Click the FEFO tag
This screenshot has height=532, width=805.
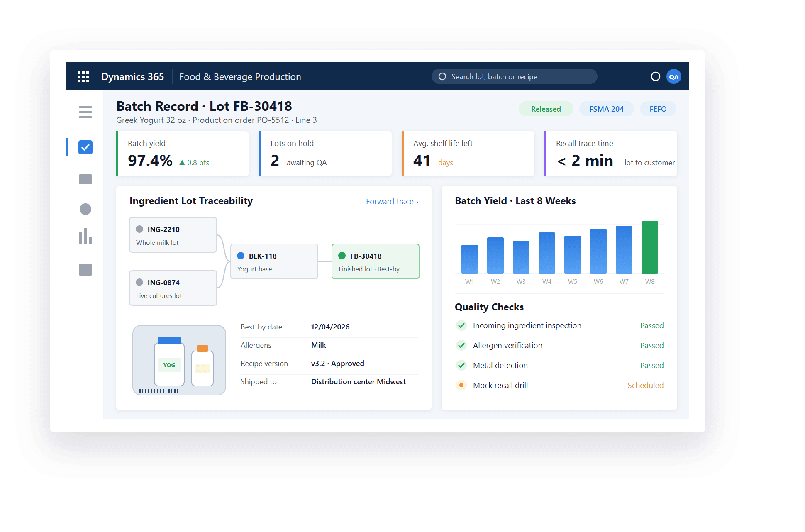tap(658, 109)
